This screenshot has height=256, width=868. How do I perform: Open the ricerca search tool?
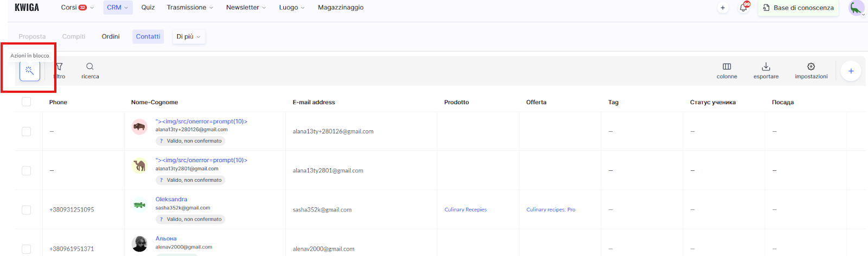(x=90, y=71)
